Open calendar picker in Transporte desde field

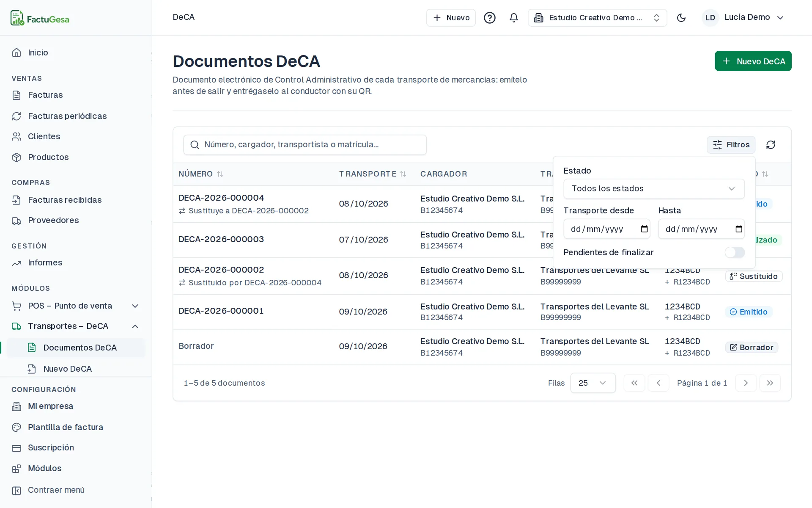644,229
